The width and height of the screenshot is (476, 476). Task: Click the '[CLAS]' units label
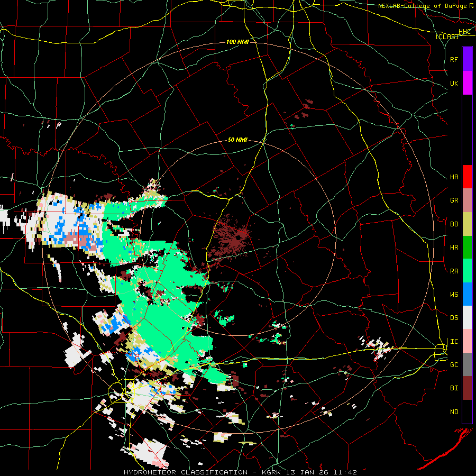point(447,37)
